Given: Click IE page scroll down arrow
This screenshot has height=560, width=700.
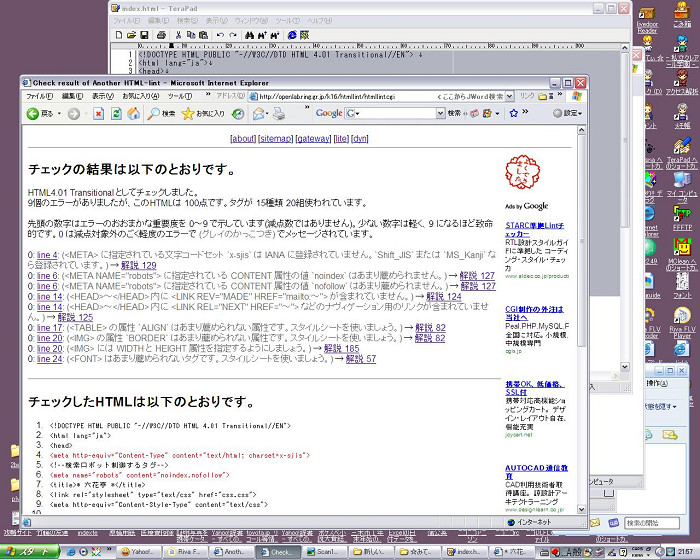Looking at the screenshot, I should point(581,509).
